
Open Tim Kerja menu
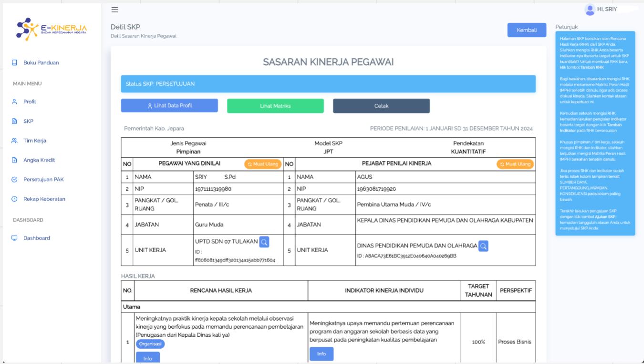pos(35,141)
